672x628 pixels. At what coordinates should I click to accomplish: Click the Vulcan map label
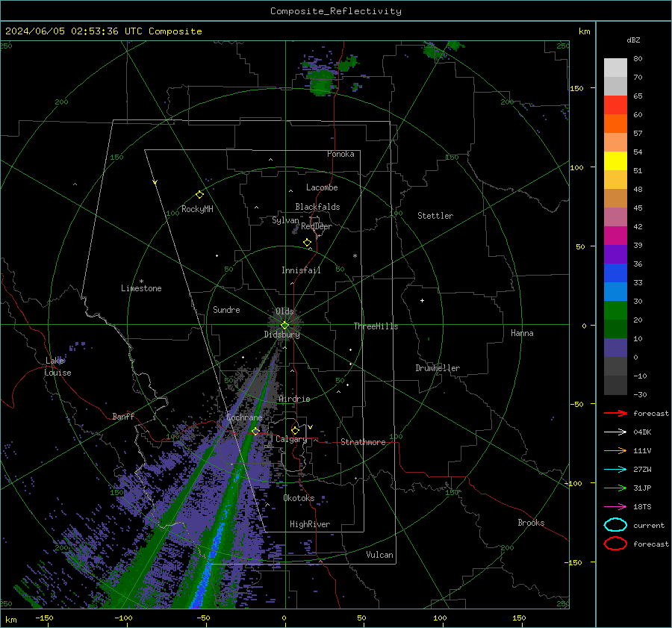coord(379,555)
